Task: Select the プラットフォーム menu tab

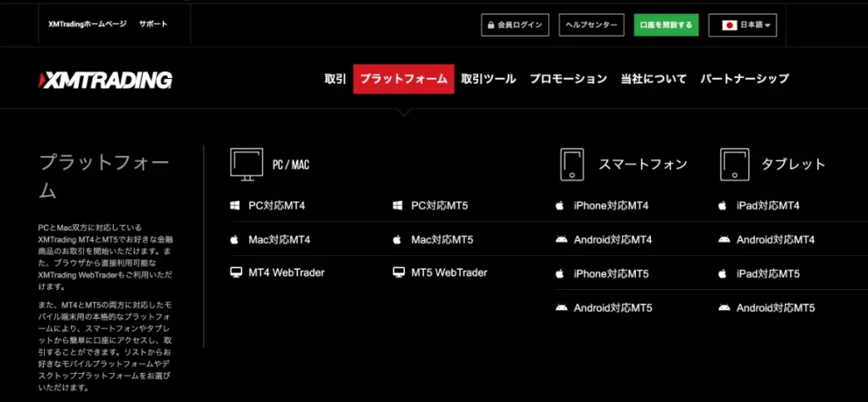Action: point(403,79)
